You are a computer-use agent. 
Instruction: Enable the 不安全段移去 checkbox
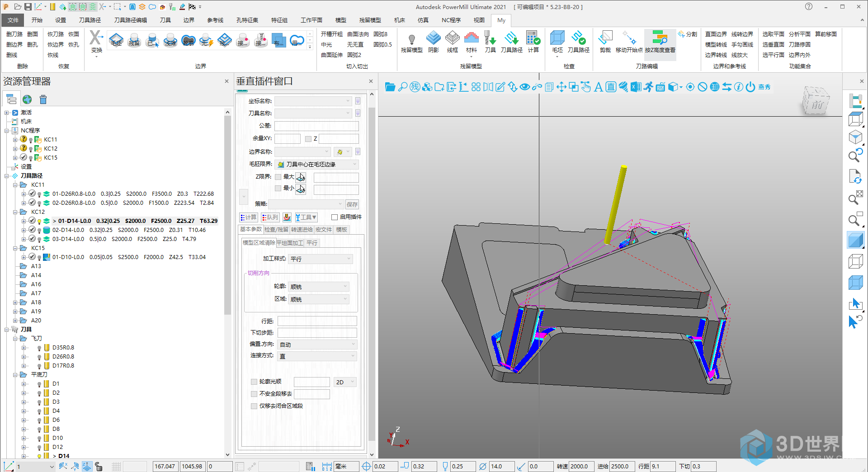tap(254, 394)
